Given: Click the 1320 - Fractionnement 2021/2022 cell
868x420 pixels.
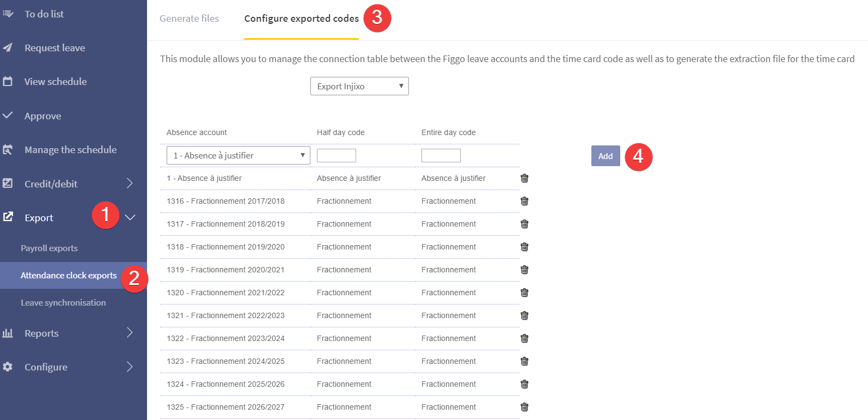Looking at the screenshot, I should pyautogui.click(x=225, y=293).
